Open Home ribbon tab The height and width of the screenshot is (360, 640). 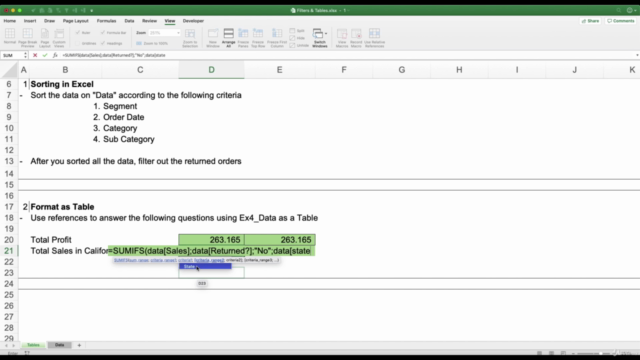pos(10,21)
